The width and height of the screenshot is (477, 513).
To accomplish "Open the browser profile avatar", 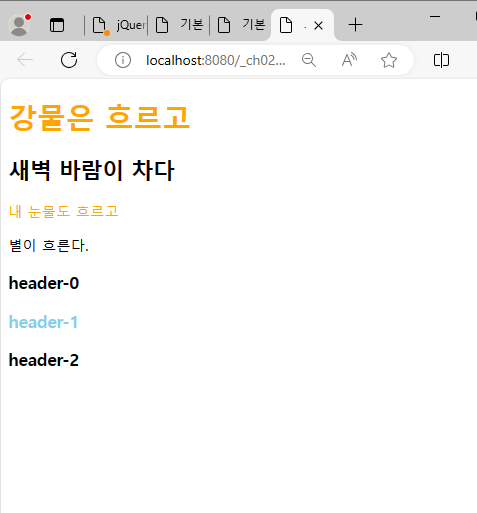I will click(19, 25).
